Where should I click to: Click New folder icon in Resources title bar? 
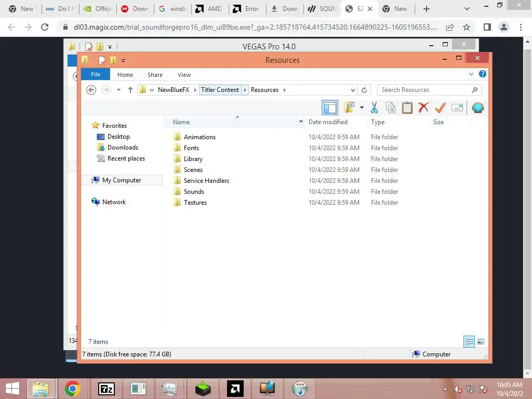tap(113, 60)
